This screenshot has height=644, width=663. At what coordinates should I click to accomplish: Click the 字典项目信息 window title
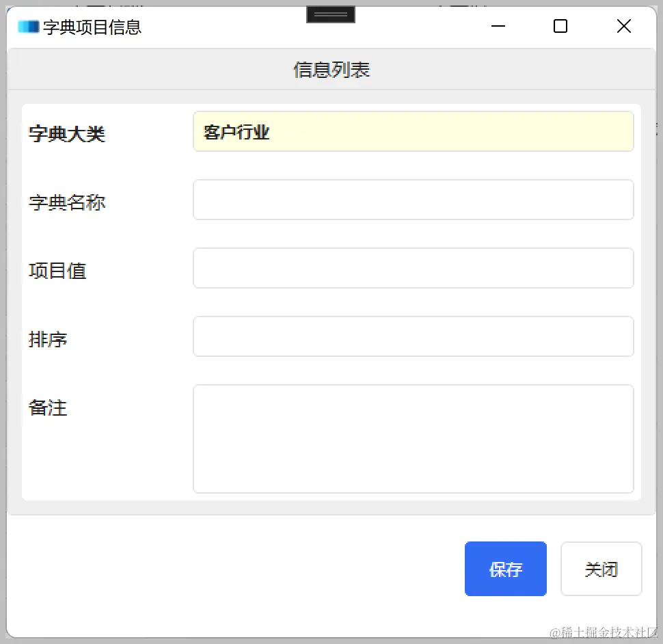[x=92, y=27]
